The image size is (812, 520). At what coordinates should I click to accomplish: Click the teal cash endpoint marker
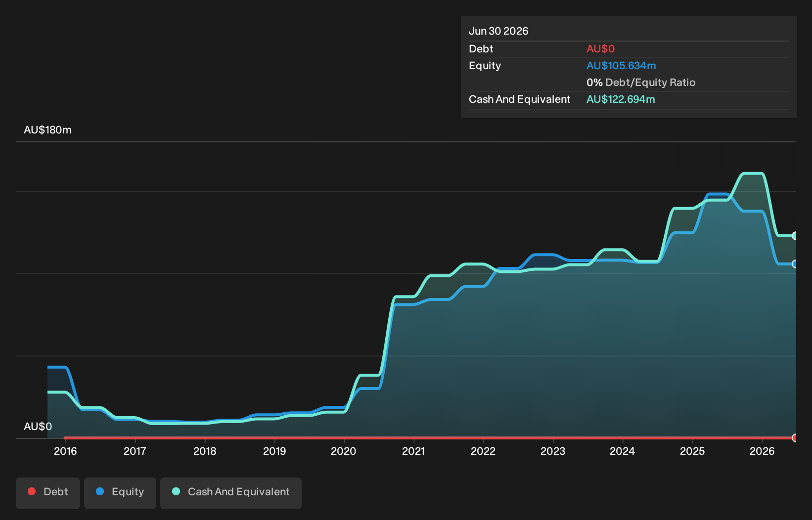click(795, 236)
